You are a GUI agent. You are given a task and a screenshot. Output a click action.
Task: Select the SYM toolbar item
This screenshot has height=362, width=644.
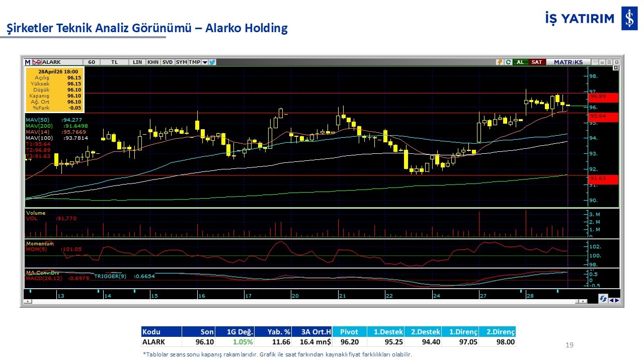click(x=181, y=62)
